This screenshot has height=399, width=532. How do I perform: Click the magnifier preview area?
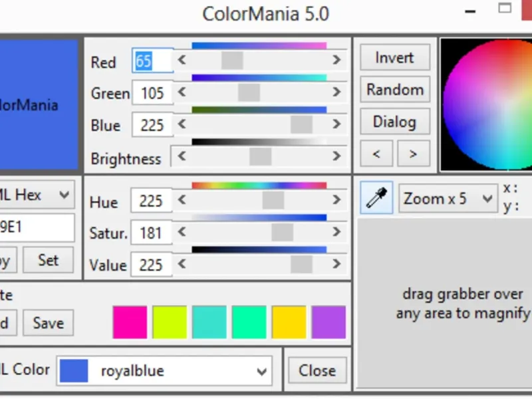444,303
